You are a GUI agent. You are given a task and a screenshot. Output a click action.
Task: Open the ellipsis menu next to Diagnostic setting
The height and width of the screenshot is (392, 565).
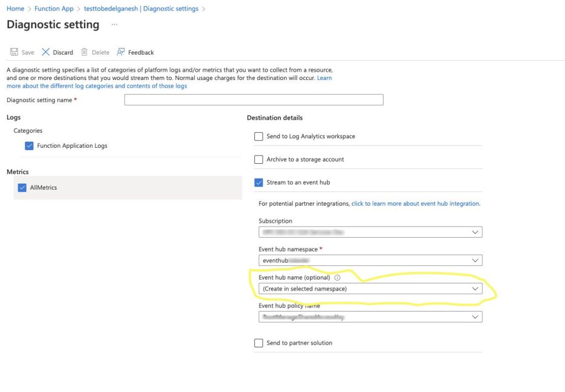pyautogui.click(x=114, y=25)
